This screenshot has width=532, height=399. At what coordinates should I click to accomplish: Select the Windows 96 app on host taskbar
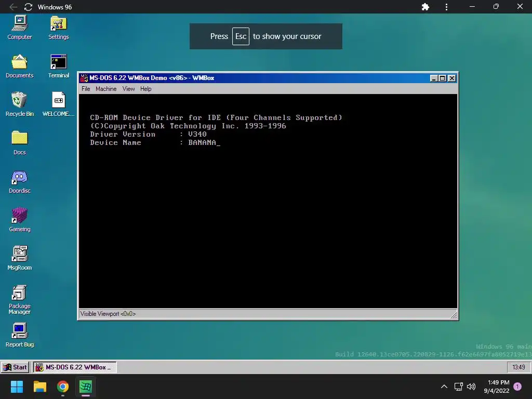click(86, 387)
